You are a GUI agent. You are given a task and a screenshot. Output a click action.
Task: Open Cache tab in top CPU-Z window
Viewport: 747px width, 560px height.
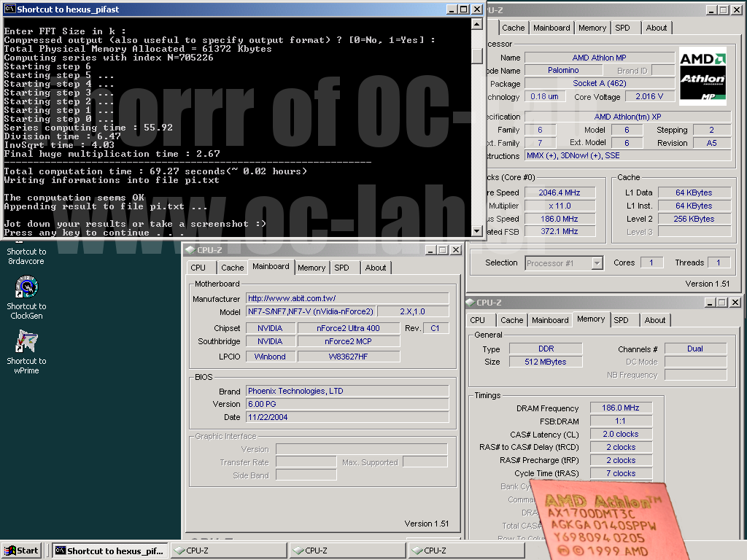pos(513,28)
